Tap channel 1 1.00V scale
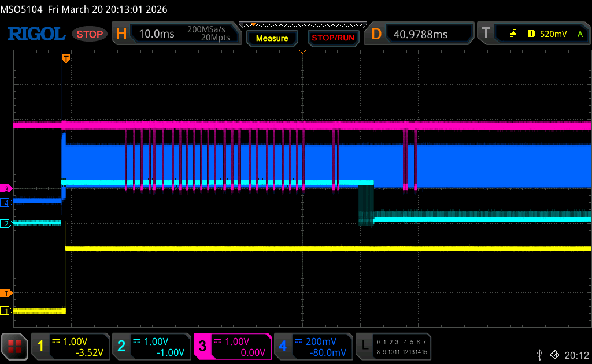 pos(75,341)
